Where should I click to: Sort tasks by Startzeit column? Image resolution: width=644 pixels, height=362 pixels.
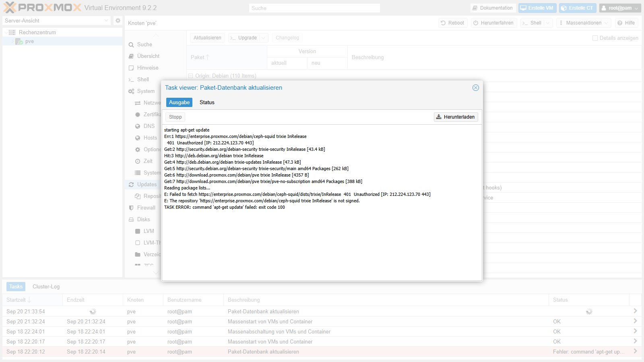point(32,300)
